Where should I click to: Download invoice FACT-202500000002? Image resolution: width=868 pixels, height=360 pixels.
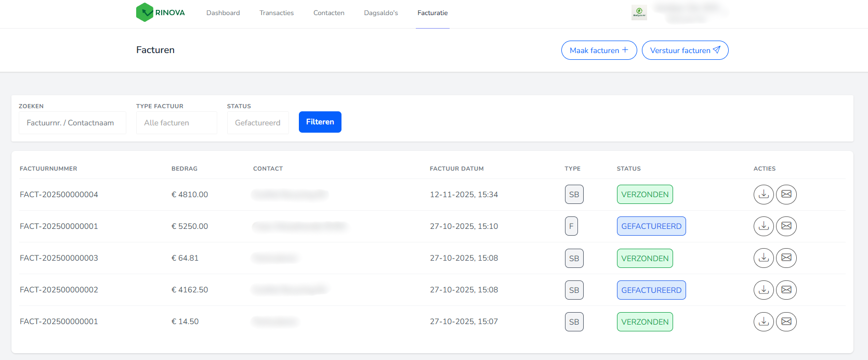point(764,290)
